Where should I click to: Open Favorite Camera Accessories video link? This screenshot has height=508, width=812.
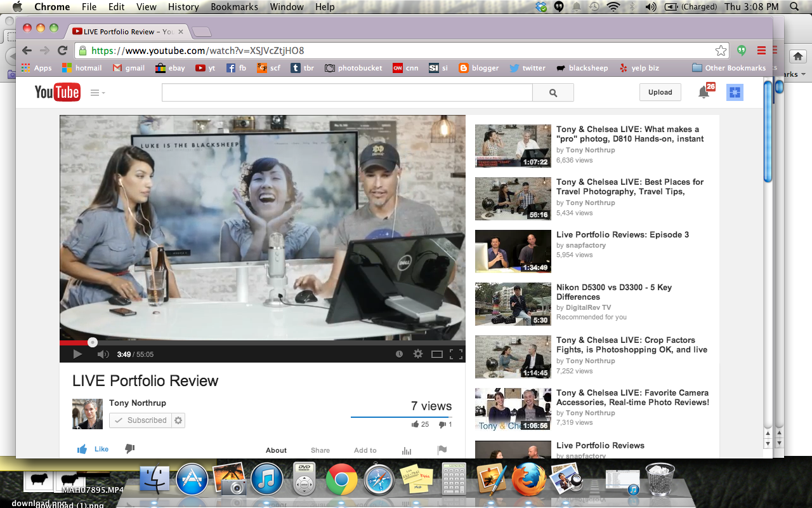[632, 398]
